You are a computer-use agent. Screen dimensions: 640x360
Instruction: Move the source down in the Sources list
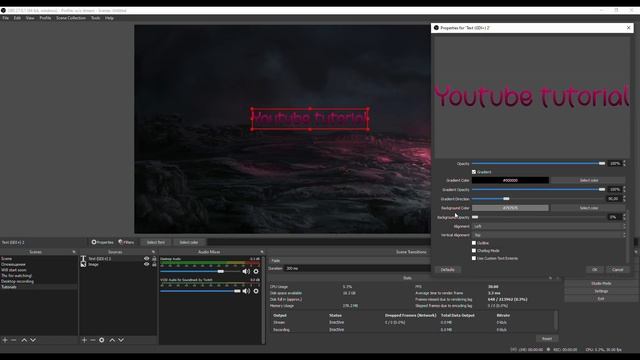pyautogui.click(x=121, y=340)
